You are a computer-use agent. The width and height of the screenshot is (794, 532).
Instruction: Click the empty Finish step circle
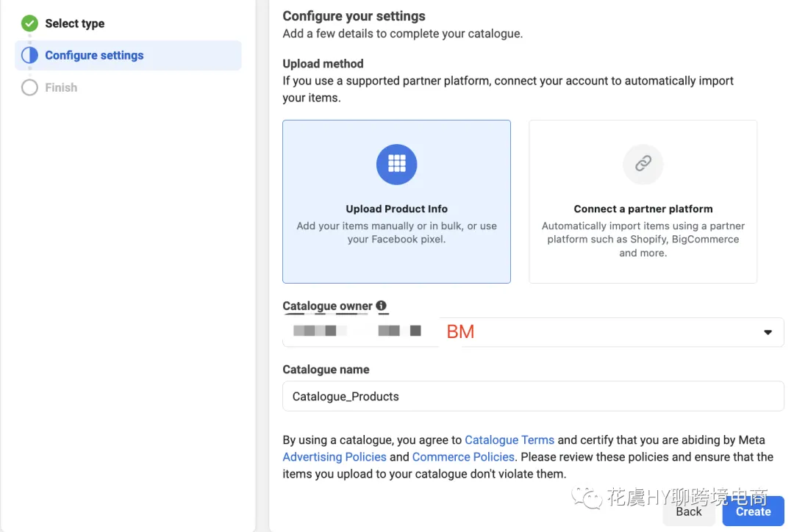click(29, 87)
